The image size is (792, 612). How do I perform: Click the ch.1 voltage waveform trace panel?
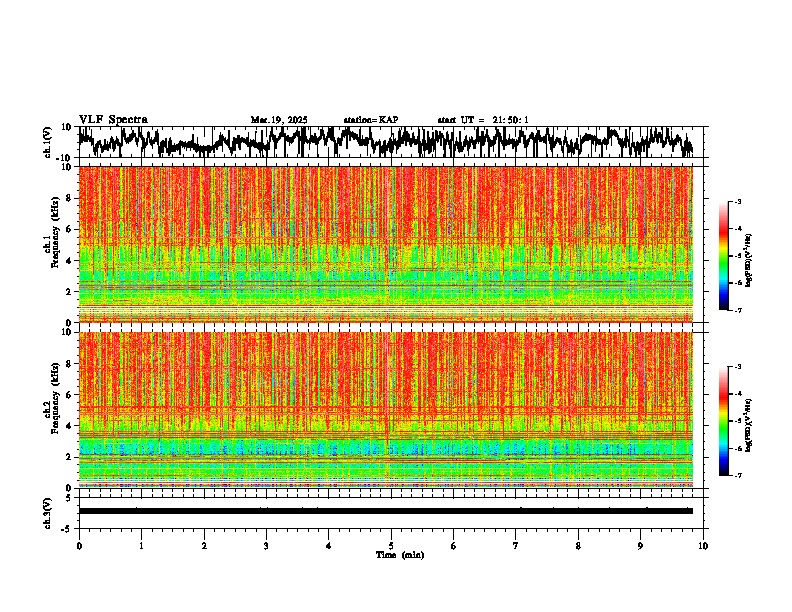tap(393, 142)
